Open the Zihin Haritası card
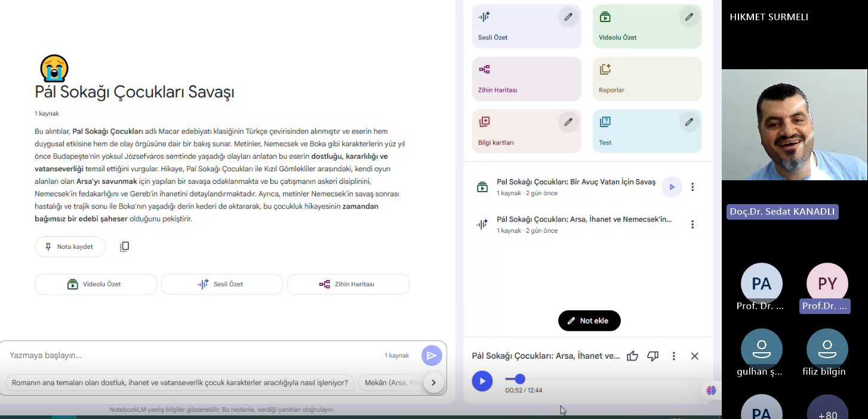Screen dimensions: 868x419 526,79
